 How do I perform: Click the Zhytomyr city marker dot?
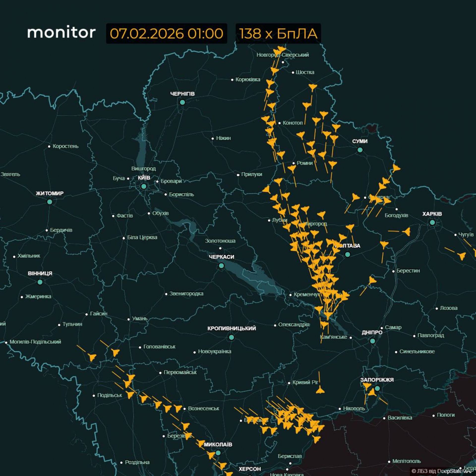[x=50, y=202]
